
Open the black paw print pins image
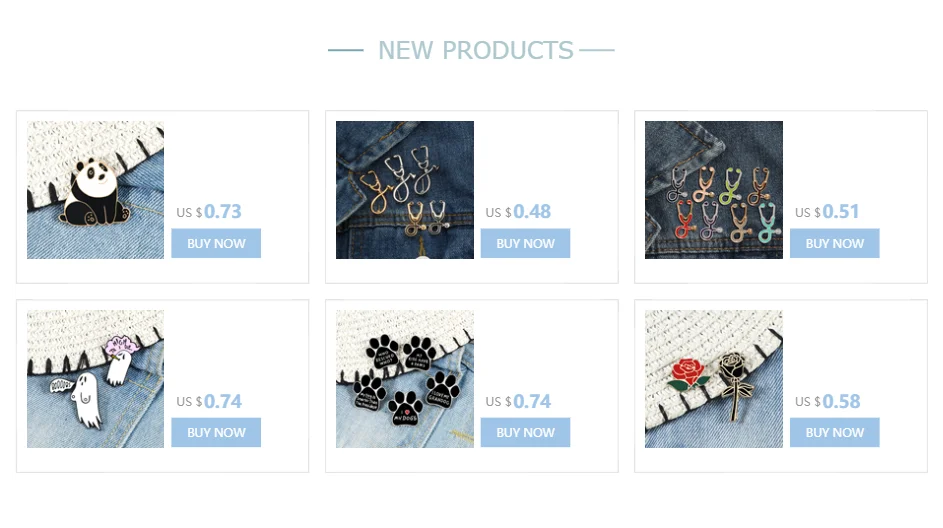coord(405,379)
